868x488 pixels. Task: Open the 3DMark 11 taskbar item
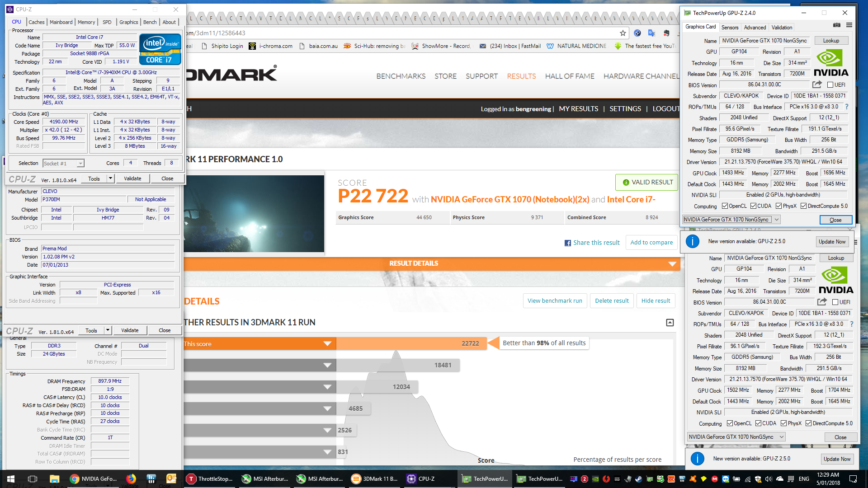374,479
